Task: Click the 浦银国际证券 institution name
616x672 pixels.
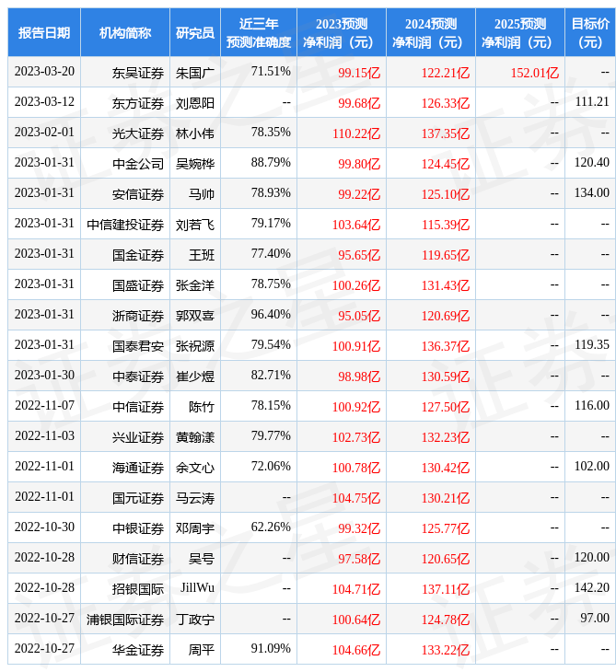Action: tap(126, 619)
